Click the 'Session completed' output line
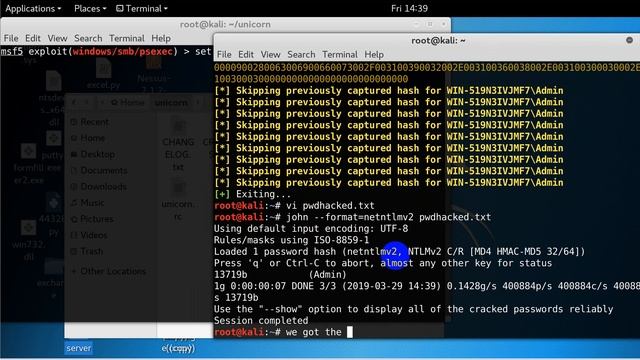This screenshot has height=360, width=640. click(261, 320)
